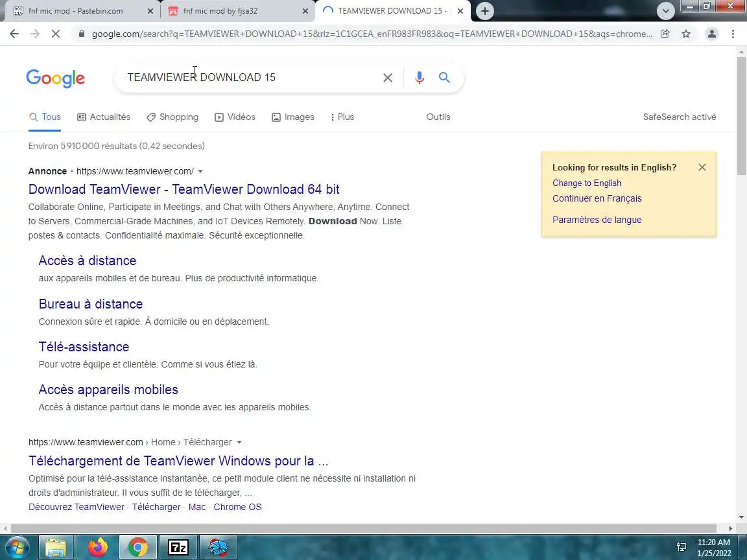Screen dimensions: 747x560
Task: Open the tab search dropdown arrow
Action: (x=665, y=11)
